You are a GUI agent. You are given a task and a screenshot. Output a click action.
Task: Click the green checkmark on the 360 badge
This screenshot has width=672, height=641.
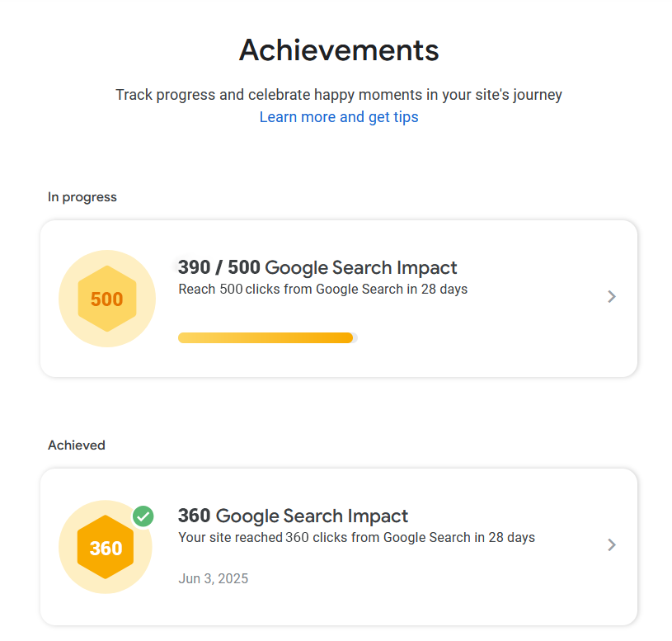tap(143, 516)
